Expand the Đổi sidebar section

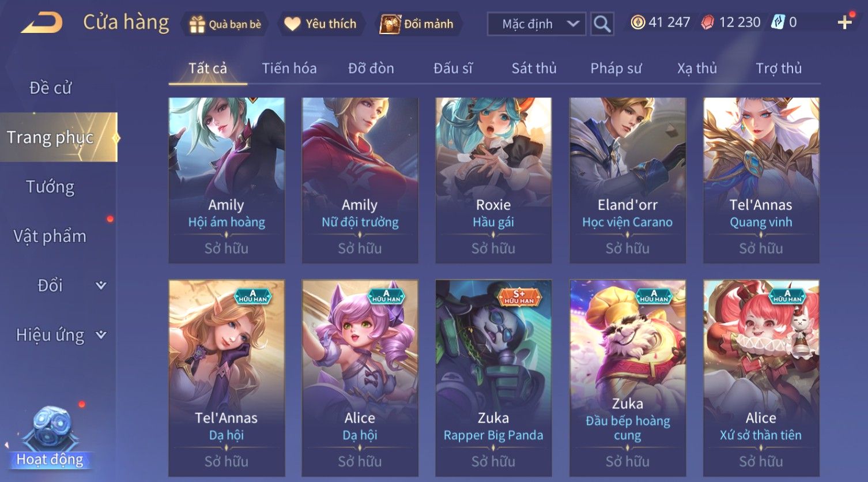coord(101,285)
